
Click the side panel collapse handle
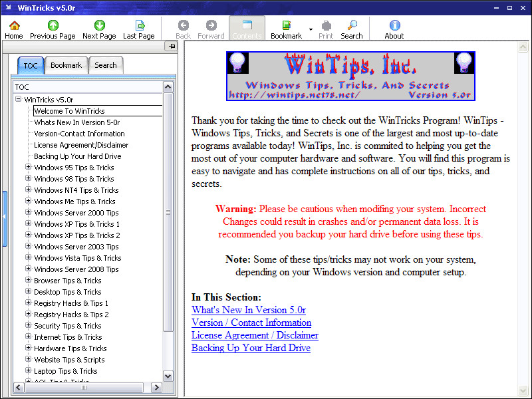pos(5,218)
